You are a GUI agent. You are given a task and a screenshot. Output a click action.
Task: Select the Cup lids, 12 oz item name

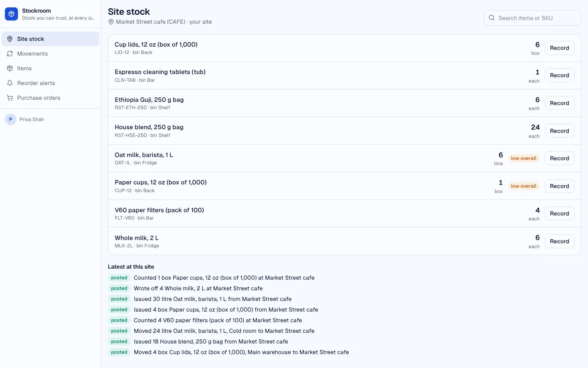(x=156, y=45)
